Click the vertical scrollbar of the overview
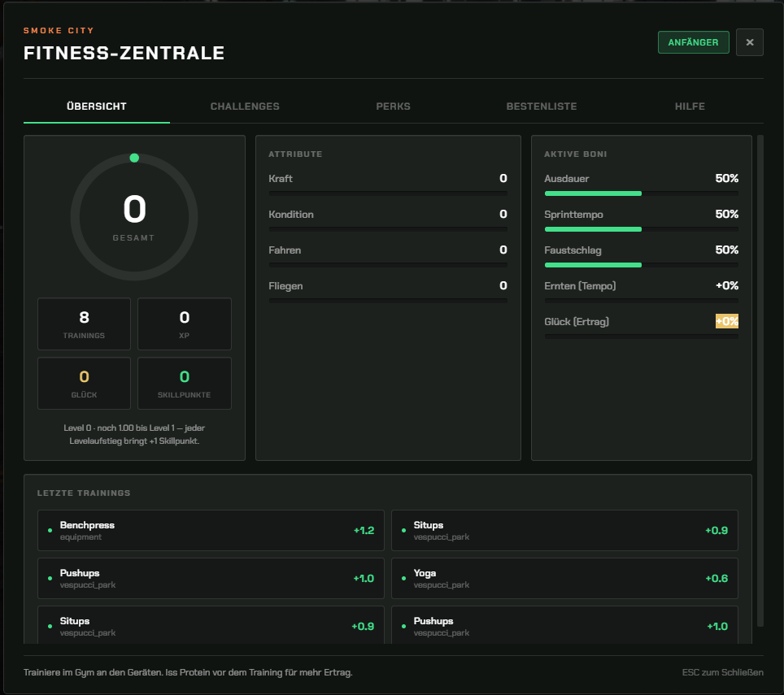Screen dimensions: 784x695 [760, 380]
